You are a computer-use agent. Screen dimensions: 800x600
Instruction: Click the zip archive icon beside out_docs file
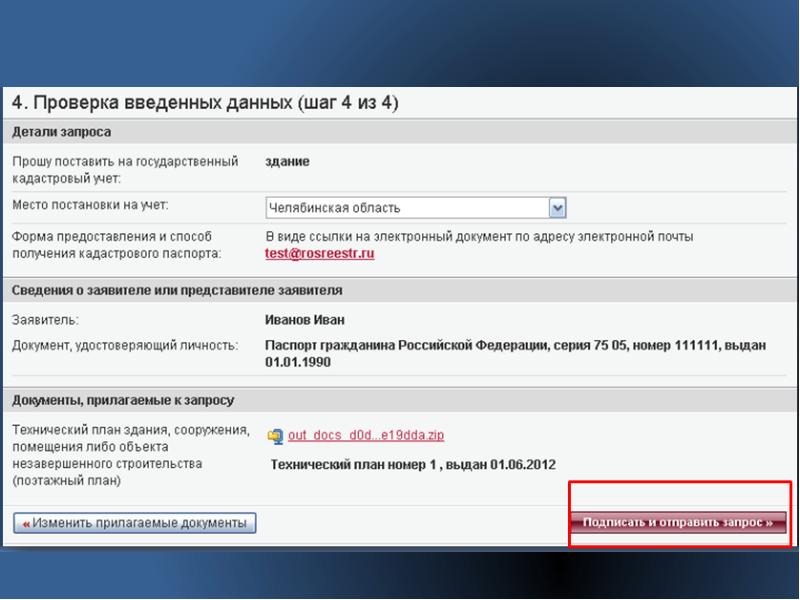coord(275,436)
